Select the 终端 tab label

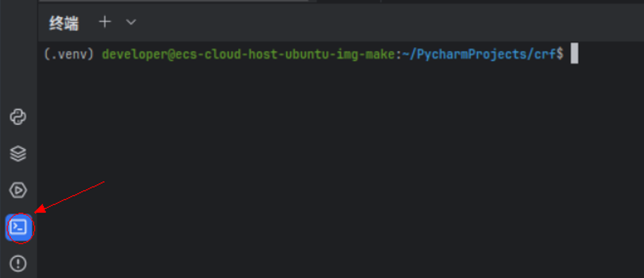(x=64, y=23)
